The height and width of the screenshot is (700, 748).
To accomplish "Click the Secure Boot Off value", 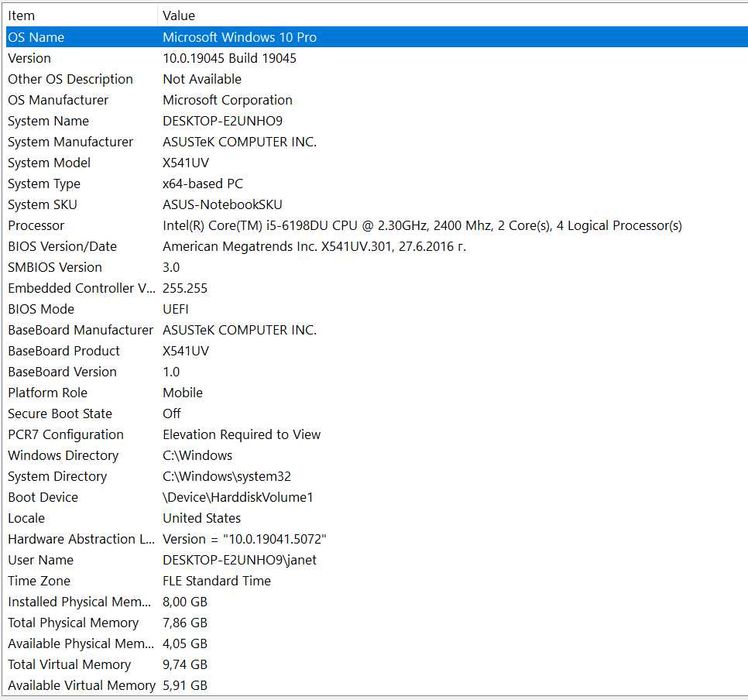I will click(172, 414).
